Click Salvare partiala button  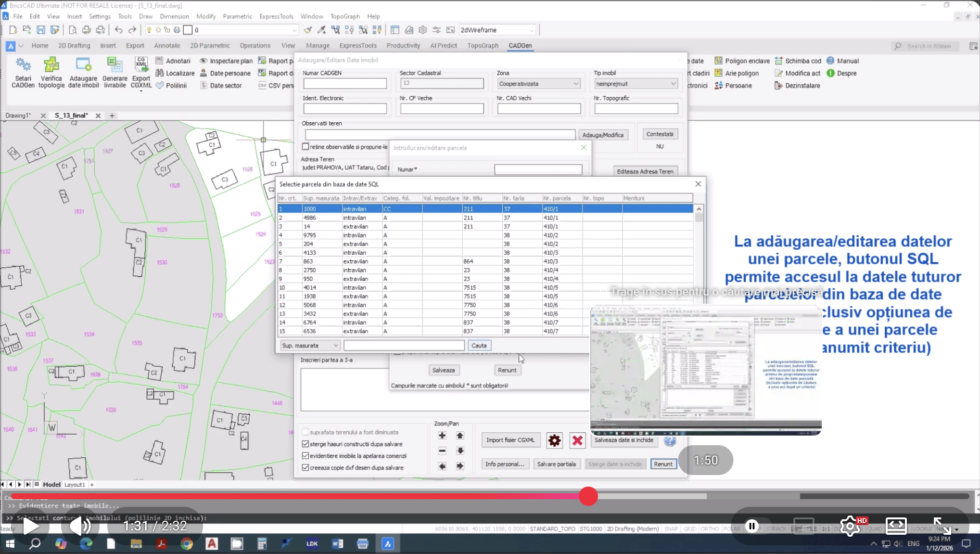556,464
